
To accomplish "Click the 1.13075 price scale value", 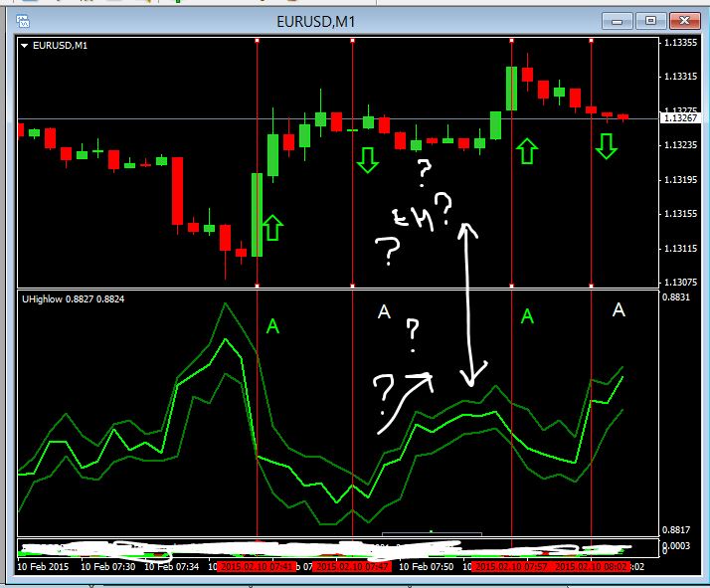I will pyautogui.click(x=680, y=283).
